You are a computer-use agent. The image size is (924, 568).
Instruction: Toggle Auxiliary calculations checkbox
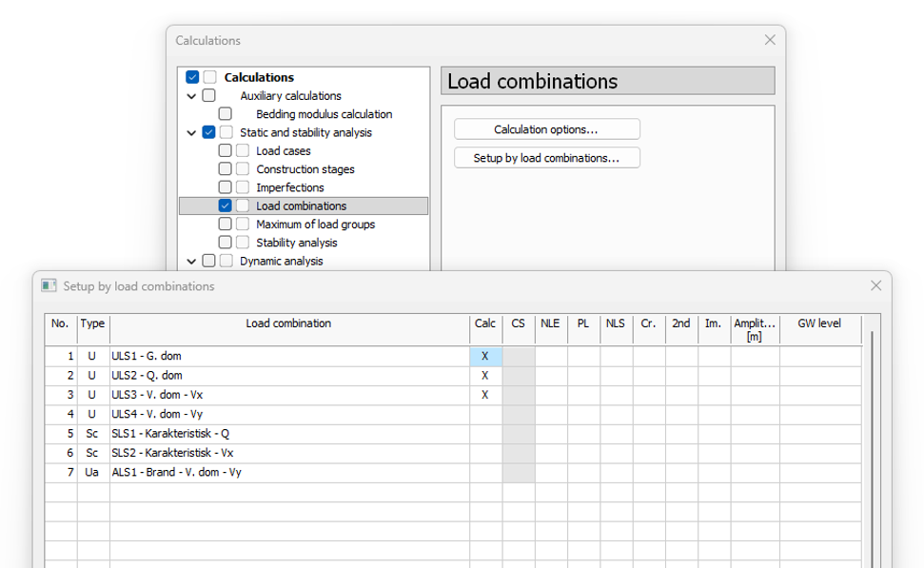(x=208, y=95)
